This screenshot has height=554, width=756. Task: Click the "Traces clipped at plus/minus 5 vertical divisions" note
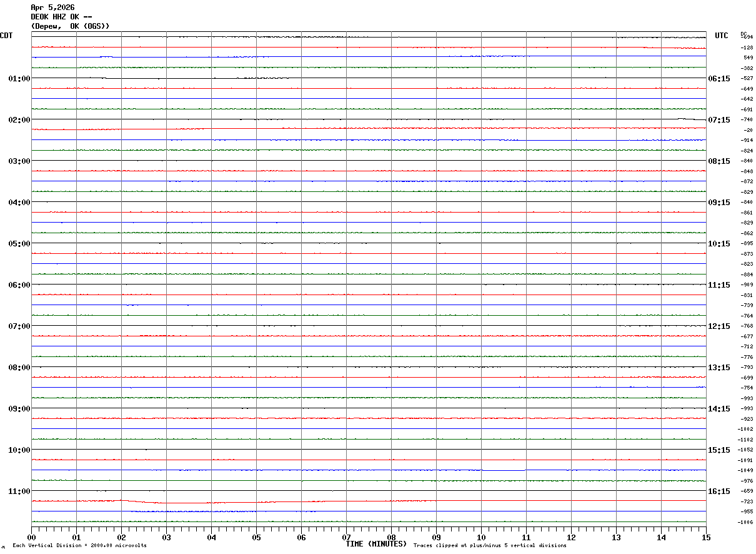[x=490, y=546]
